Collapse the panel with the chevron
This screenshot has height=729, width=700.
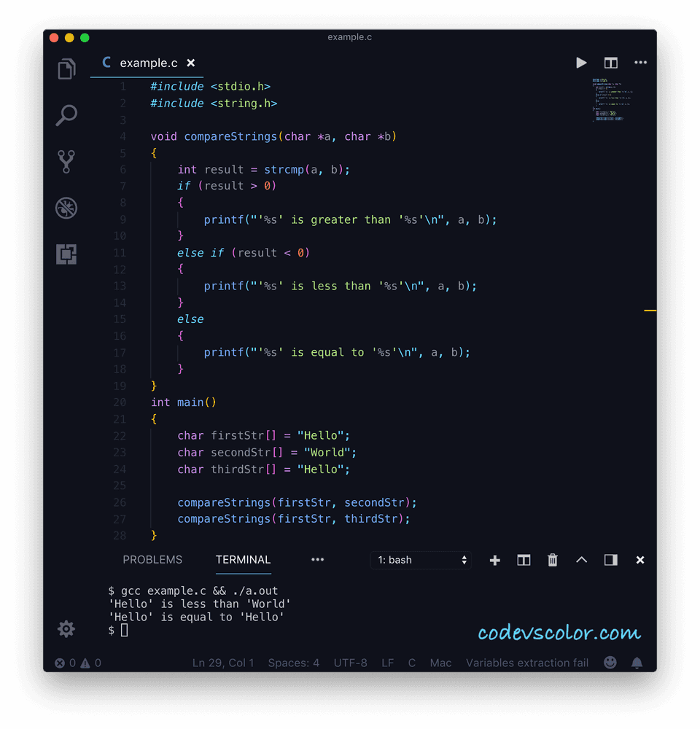coord(582,560)
